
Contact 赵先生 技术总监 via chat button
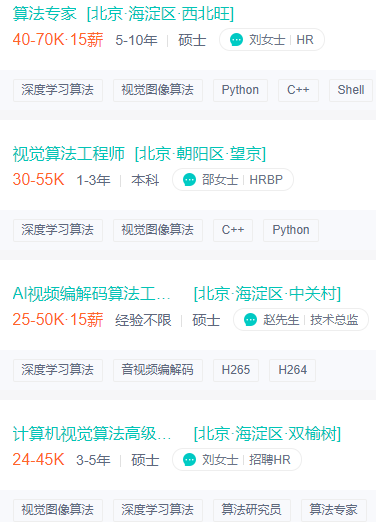301,320
